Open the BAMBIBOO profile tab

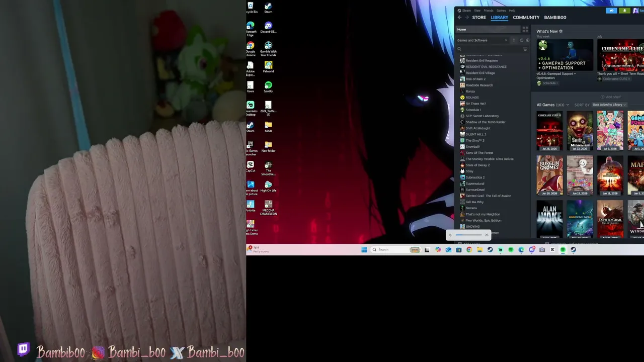coord(555,18)
